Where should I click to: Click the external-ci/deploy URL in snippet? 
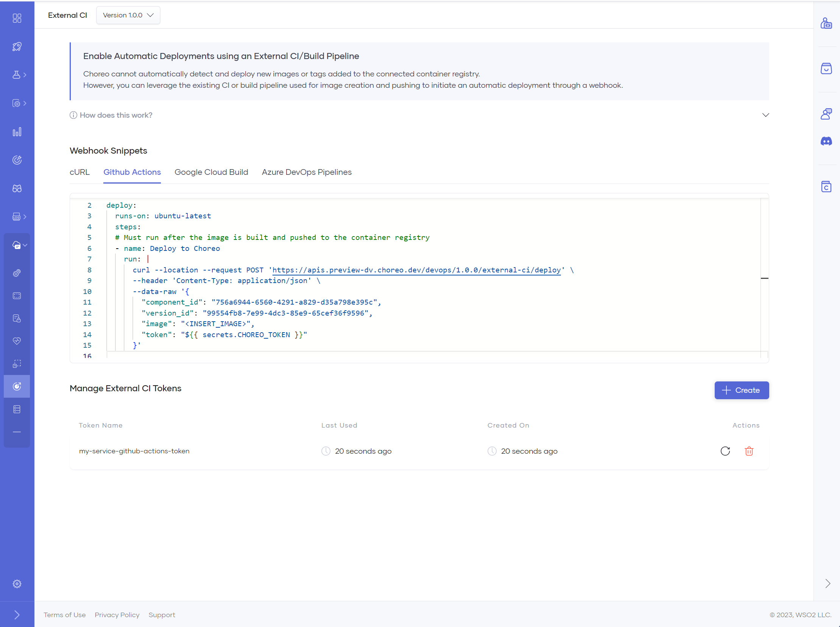coord(416,270)
